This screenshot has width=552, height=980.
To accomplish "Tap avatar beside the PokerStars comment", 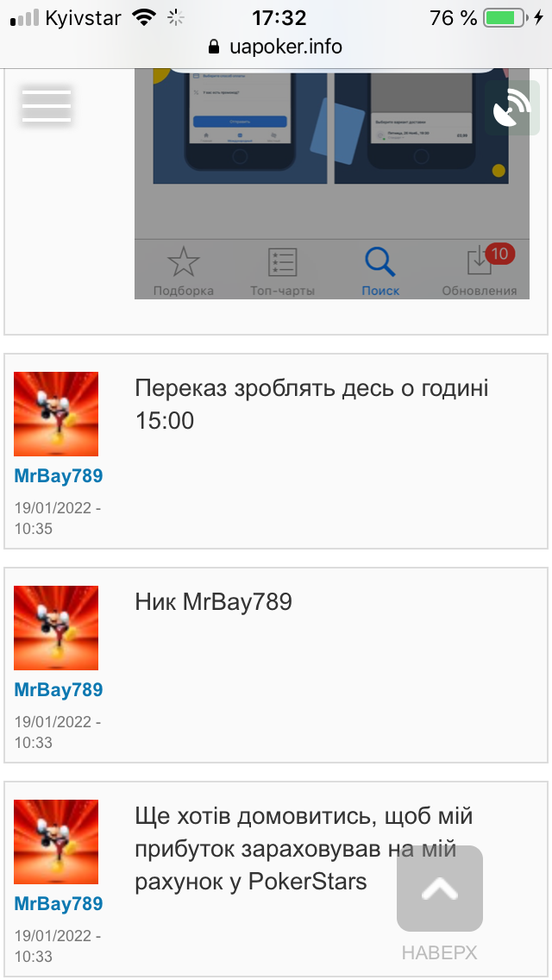I will click(x=56, y=841).
